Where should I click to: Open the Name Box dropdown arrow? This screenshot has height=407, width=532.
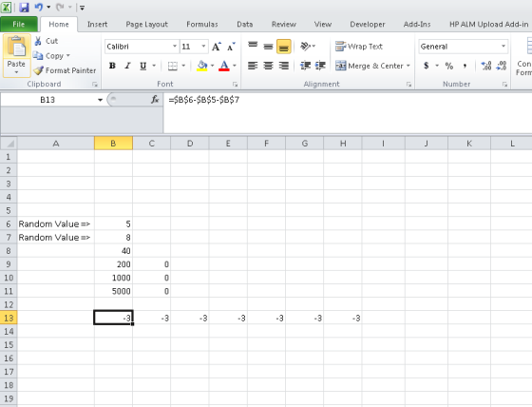tap(100, 100)
